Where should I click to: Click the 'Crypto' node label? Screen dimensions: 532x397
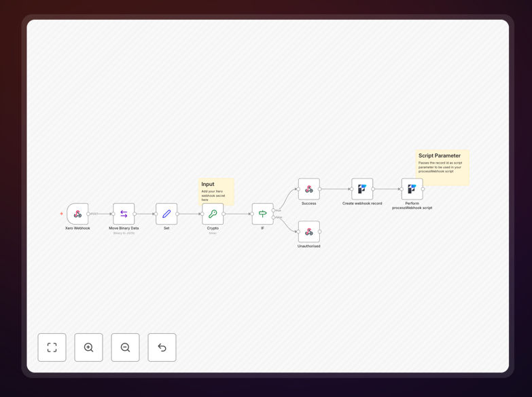(213, 228)
